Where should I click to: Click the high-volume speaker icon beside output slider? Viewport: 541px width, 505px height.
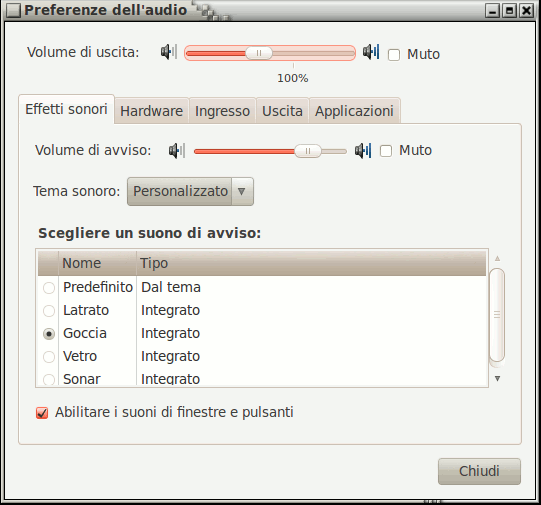pyautogui.click(x=371, y=52)
